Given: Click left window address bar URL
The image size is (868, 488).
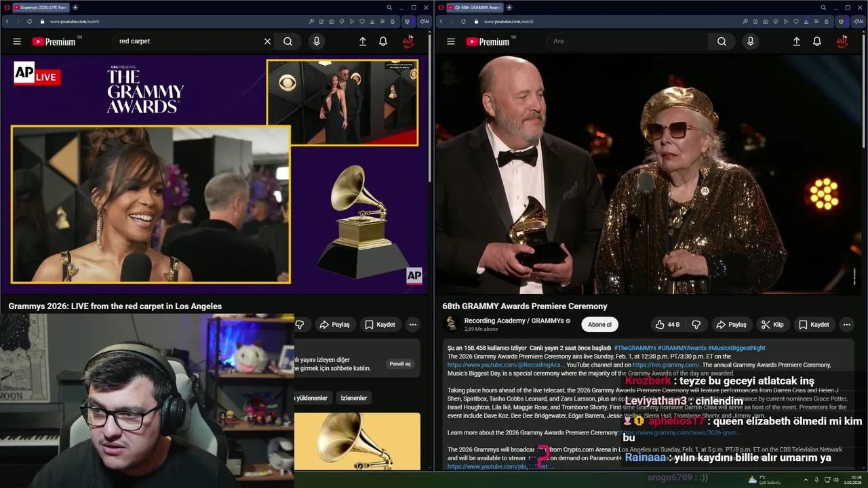Looking at the screenshot, I should [x=75, y=21].
